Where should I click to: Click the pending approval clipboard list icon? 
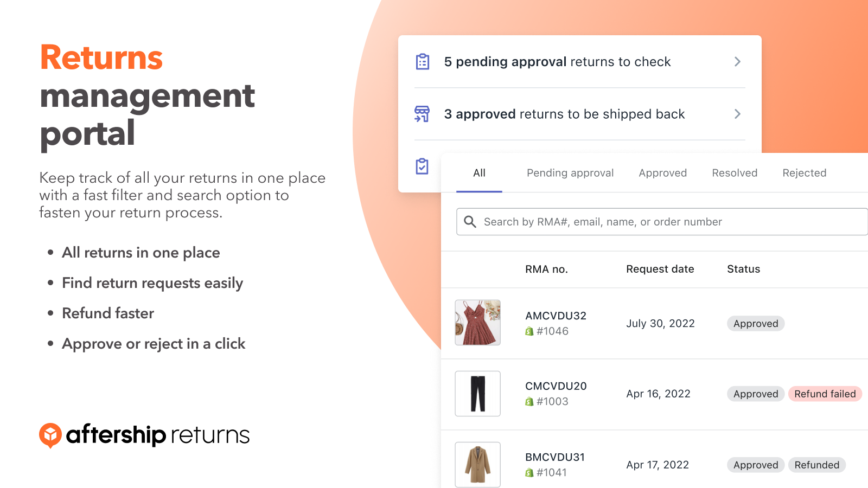[423, 61]
